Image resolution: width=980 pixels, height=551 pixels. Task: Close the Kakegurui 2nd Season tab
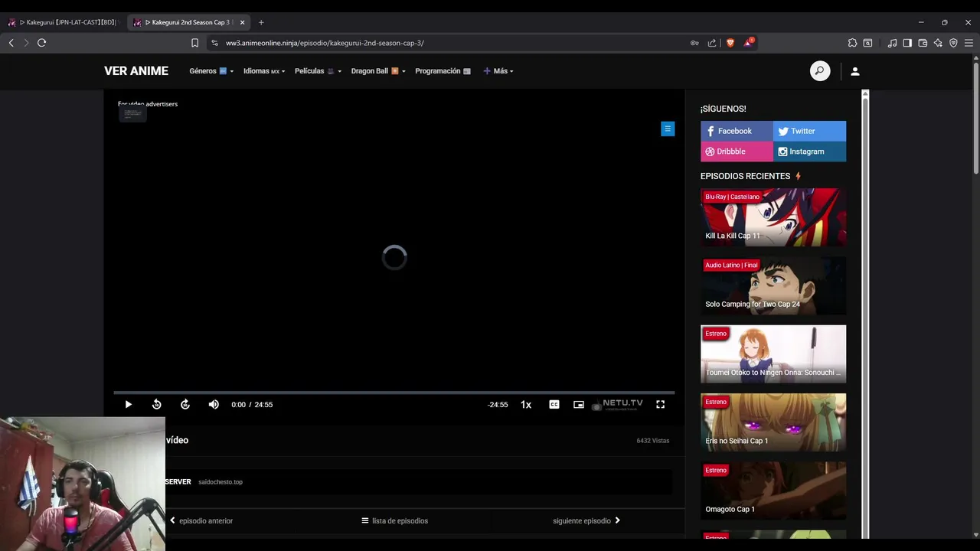(242, 22)
